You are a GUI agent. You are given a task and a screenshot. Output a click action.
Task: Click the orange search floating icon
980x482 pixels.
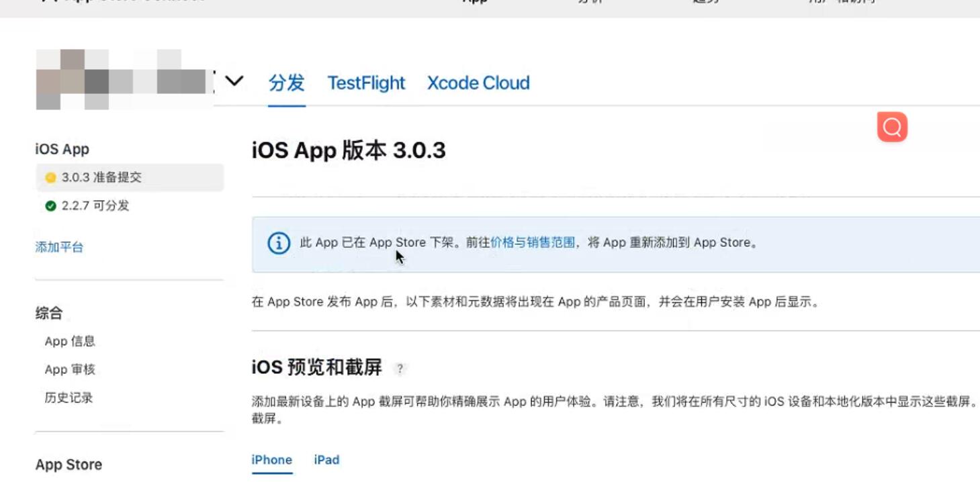[892, 127]
